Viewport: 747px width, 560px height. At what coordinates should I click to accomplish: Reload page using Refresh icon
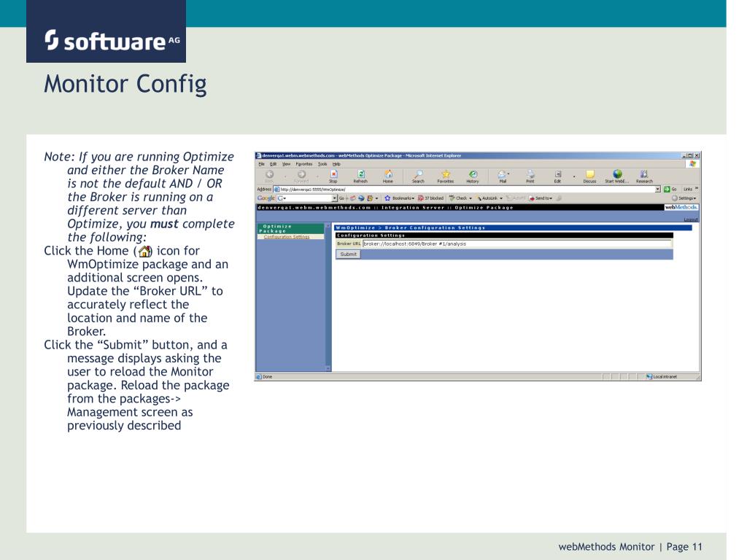360,176
